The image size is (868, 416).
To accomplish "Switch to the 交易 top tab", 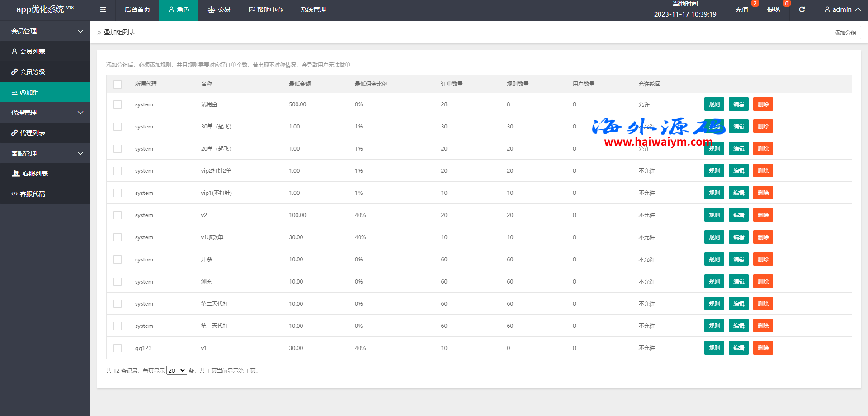I will (219, 9).
